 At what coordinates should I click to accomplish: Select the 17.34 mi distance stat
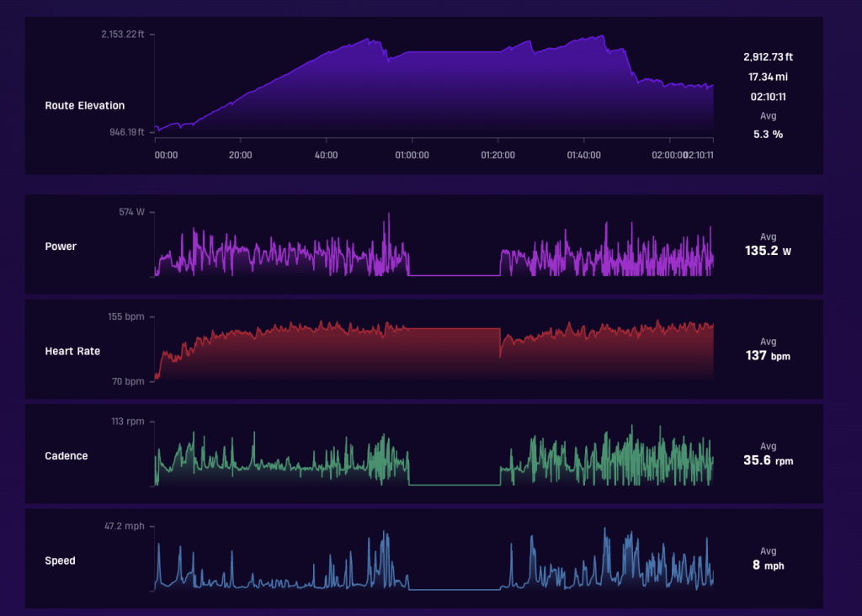(x=768, y=77)
